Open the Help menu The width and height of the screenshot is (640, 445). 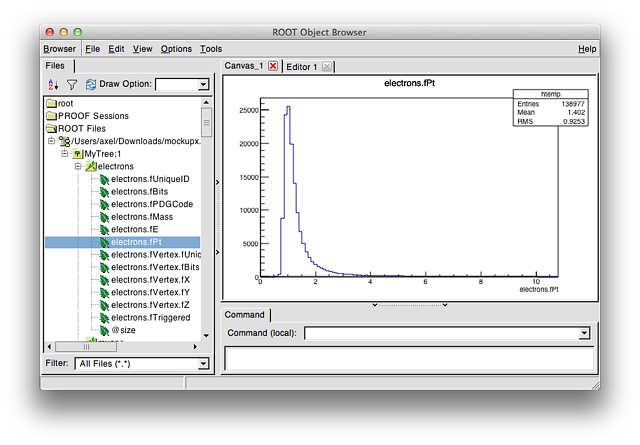pyautogui.click(x=587, y=48)
